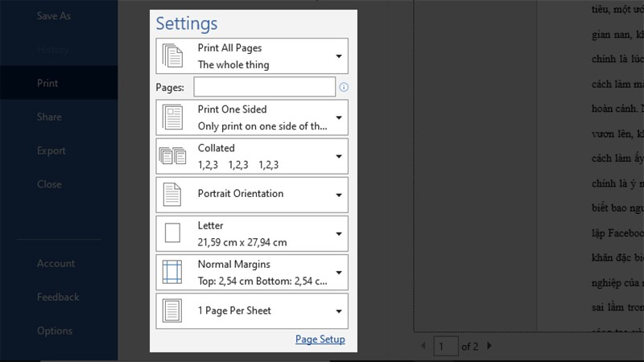This screenshot has width=644, height=362.
Task: Open the Letter paper size dropdown arrow
Action: (x=339, y=233)
